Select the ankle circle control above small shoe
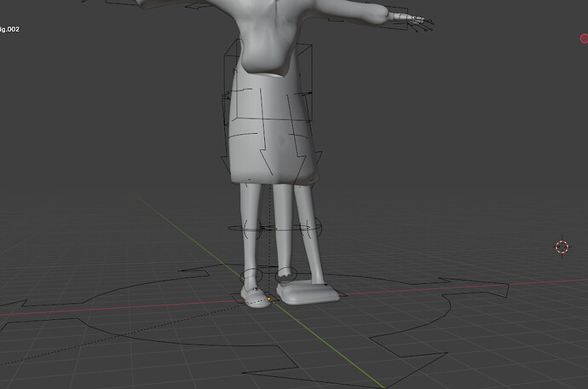 coord(251,276)
